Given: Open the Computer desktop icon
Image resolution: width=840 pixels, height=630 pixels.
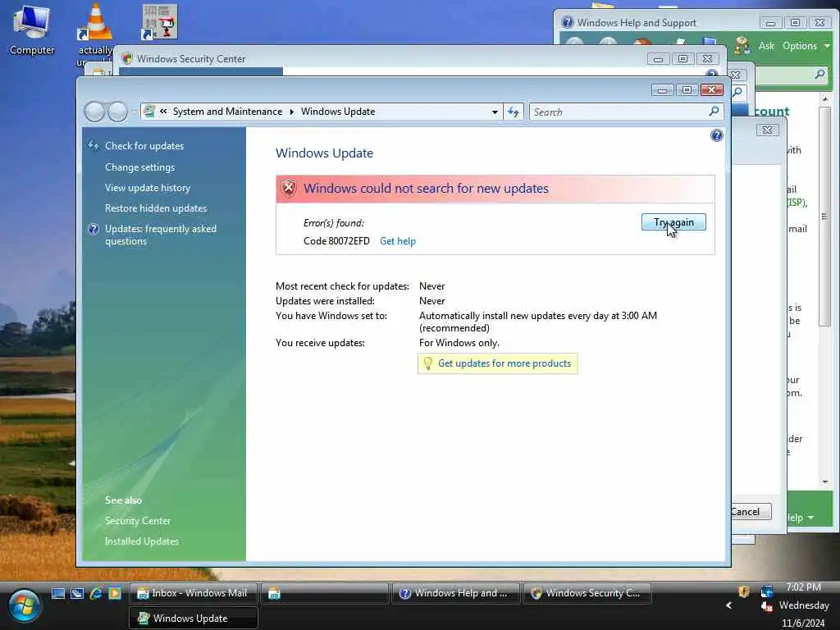Looking at the screenshot, I should point(32,30).
